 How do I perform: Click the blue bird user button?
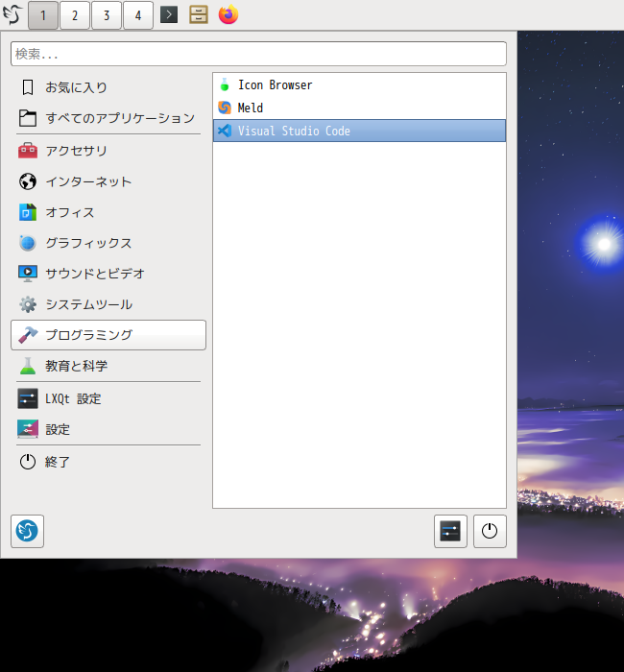point(27,531)
